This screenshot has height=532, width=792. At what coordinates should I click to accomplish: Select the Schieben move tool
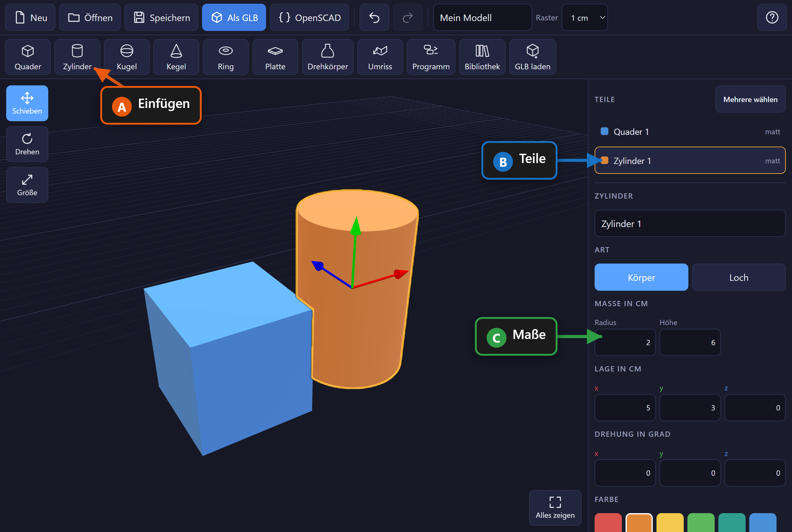click(27, 104)
